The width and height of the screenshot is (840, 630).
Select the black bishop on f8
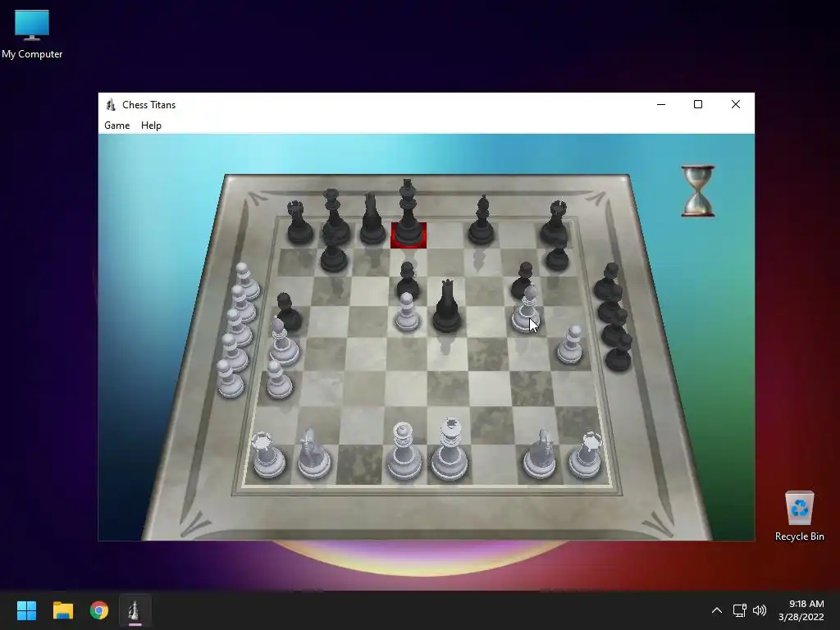click(481, 220)
